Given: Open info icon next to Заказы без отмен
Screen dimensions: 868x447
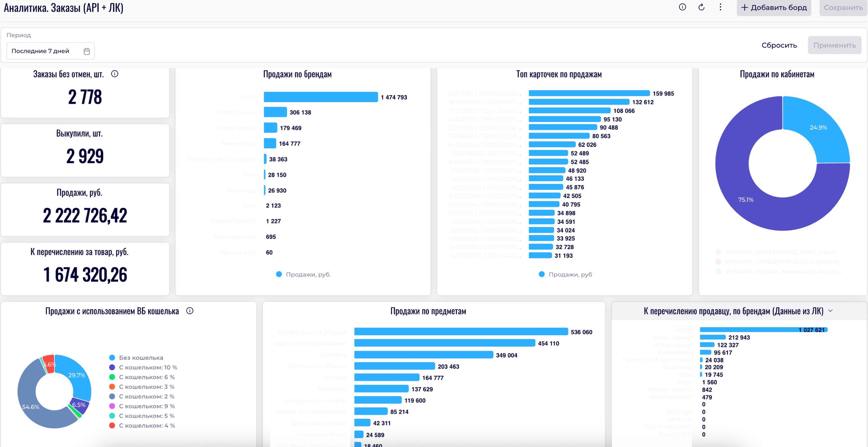Looking at the screenshot, I should coord(115,74).
